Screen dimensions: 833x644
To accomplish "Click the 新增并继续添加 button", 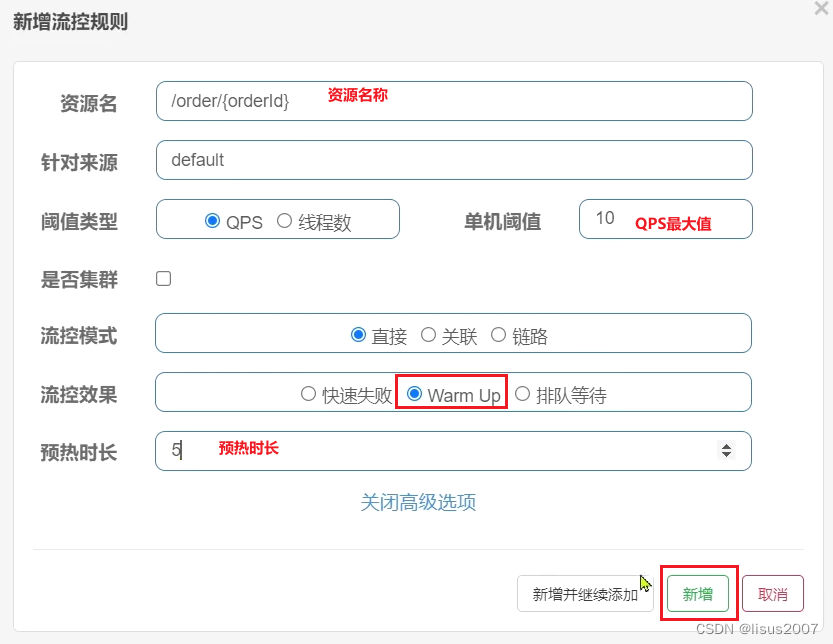I will [584, 593].
